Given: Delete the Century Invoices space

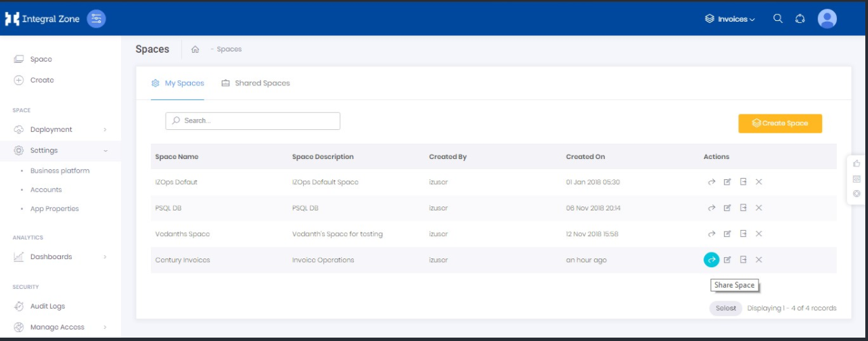Looking at the screenshot, I should (758, 260).
